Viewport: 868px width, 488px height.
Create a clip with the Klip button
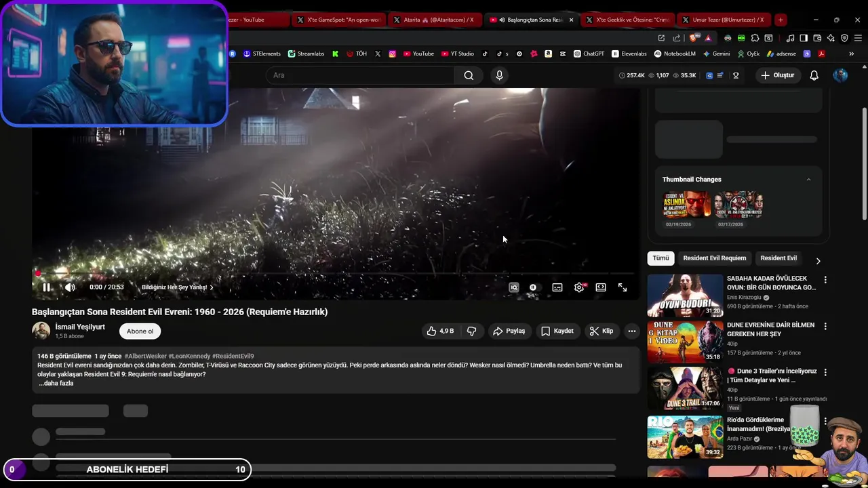(601, 331)
